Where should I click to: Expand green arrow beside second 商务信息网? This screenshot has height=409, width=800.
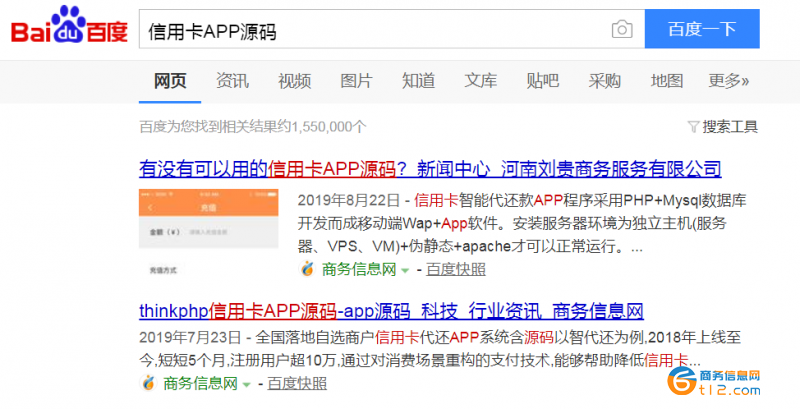coord(246,385)
